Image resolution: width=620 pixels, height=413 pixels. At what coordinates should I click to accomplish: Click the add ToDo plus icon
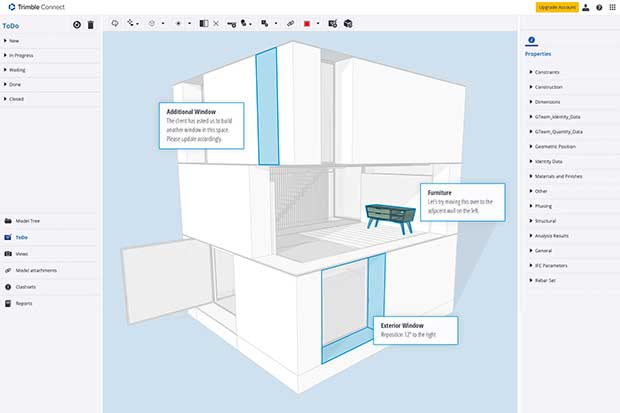point(77,25)
